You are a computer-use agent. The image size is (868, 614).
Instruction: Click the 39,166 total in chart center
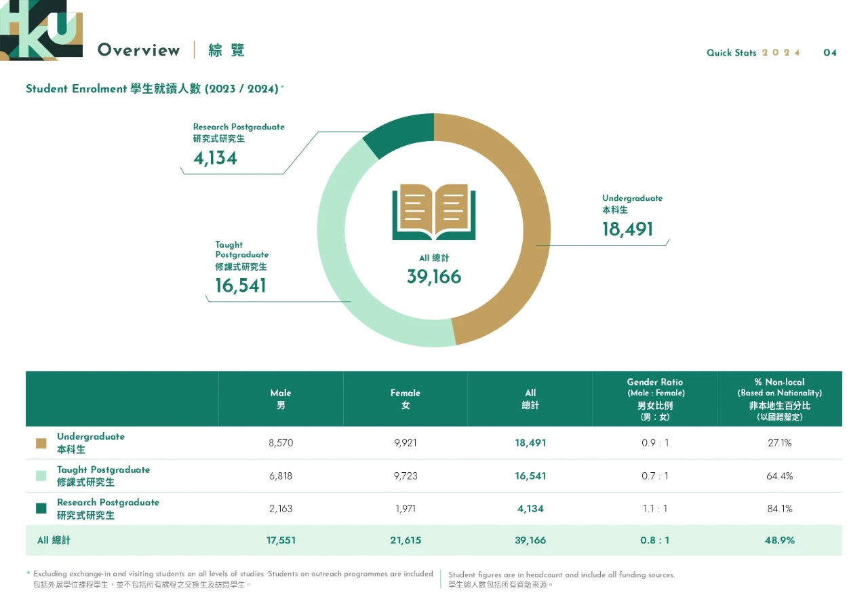click(x=434, y=277)
